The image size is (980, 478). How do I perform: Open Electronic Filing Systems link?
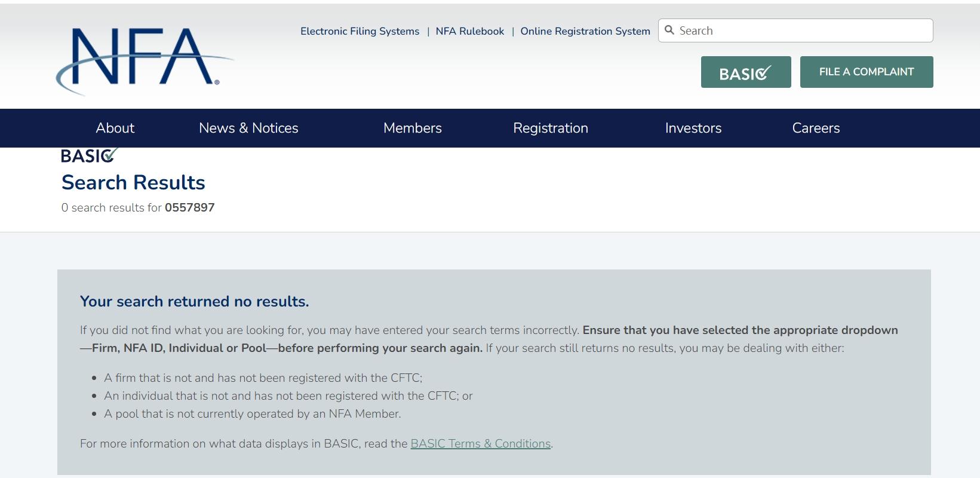pos(360,31)
